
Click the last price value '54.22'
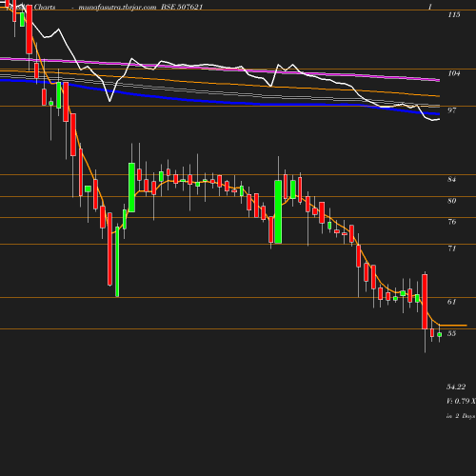[x=456, y=387]
